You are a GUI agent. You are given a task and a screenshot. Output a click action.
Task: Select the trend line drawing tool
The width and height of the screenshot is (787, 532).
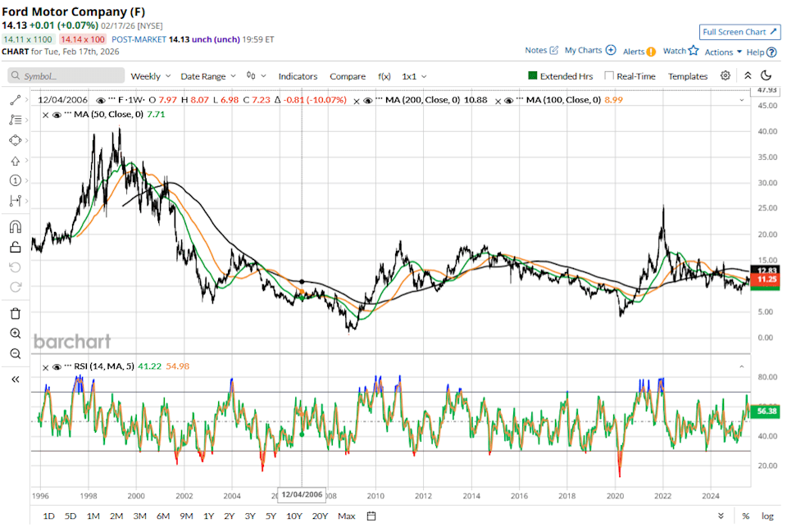coord(16,100)
